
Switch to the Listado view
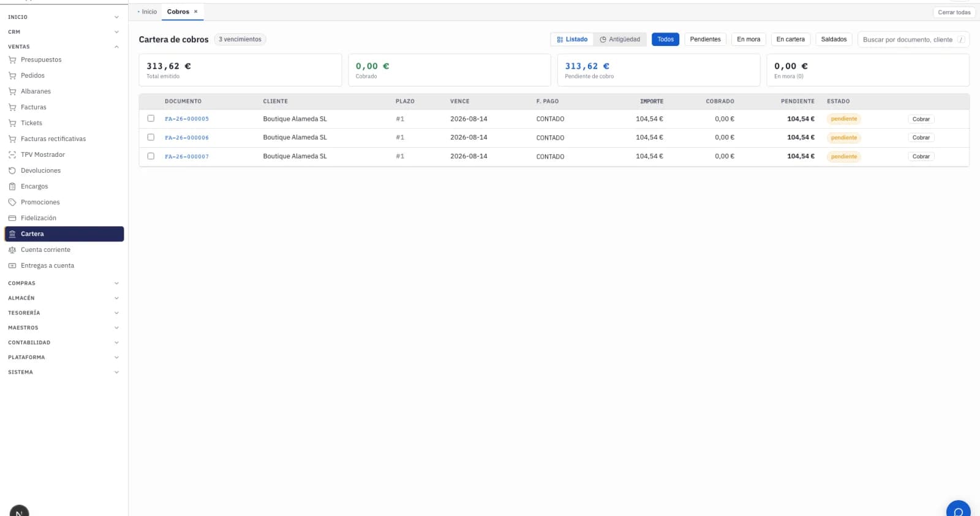pos(572,39)
